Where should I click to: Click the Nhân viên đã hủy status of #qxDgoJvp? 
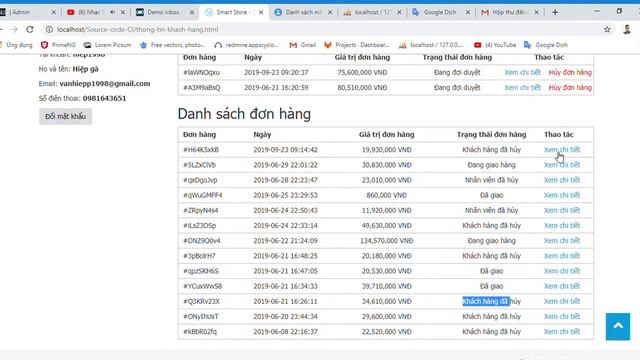491,180
